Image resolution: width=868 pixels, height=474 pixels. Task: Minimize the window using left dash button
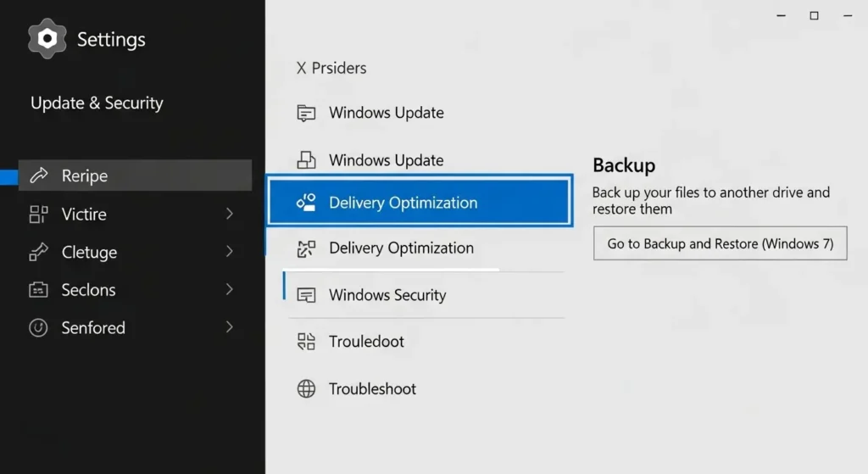coord(781,15)
